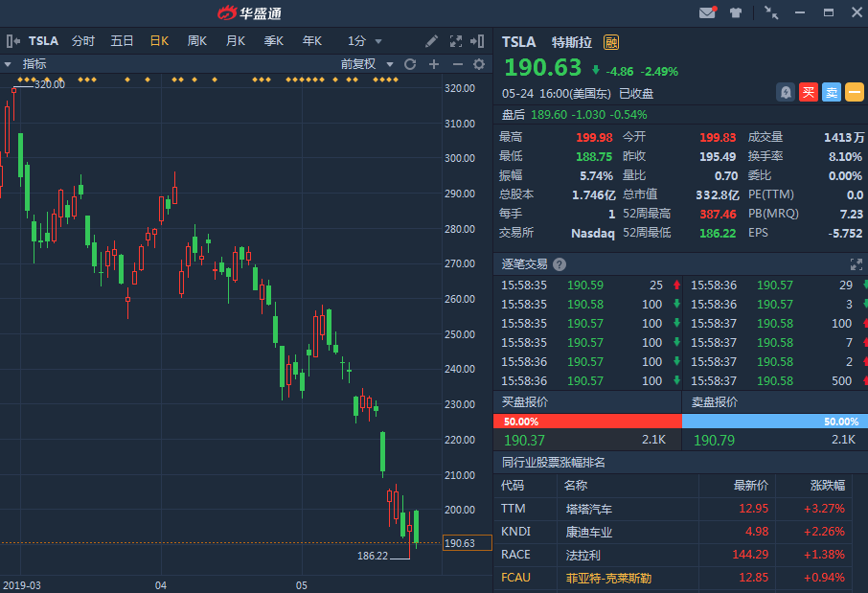Screen dimensions: 868x593
Task: Refresh the K-line chart
Action: pyautogui.click(x=410, y=64)
